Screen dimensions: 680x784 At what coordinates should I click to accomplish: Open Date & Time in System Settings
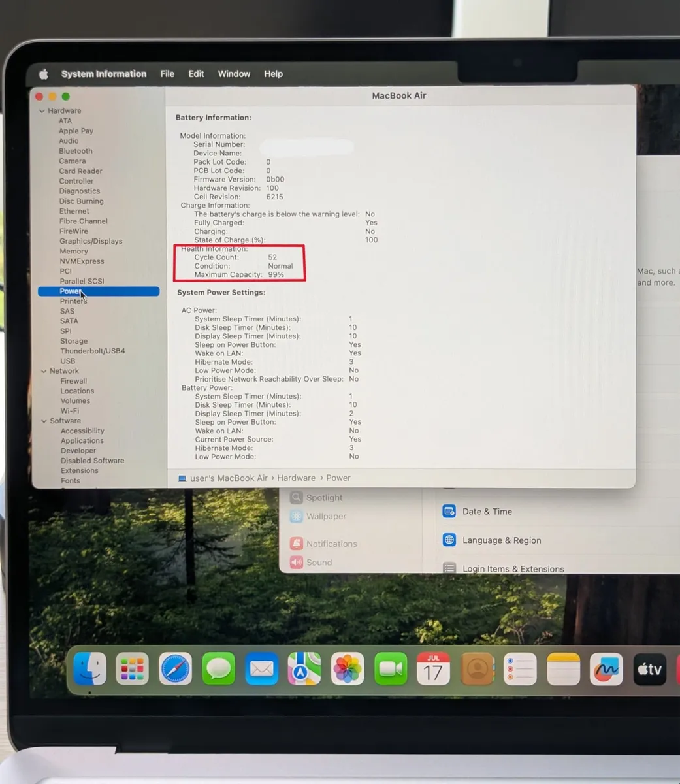tap(487, 512)
